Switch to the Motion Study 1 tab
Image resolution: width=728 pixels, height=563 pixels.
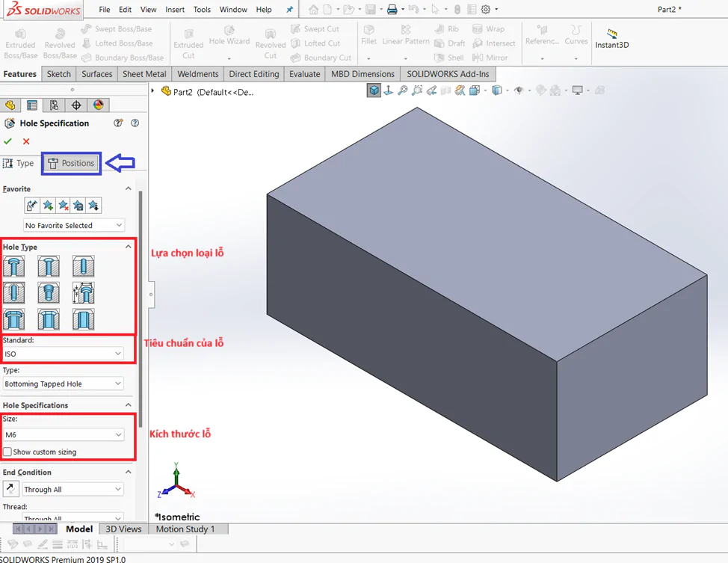click(x=185, y=529)
